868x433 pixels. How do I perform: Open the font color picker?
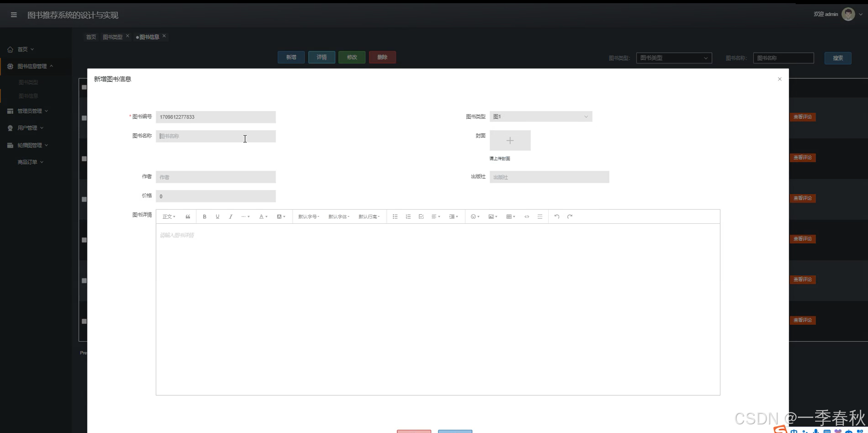[x=263, y=216]
